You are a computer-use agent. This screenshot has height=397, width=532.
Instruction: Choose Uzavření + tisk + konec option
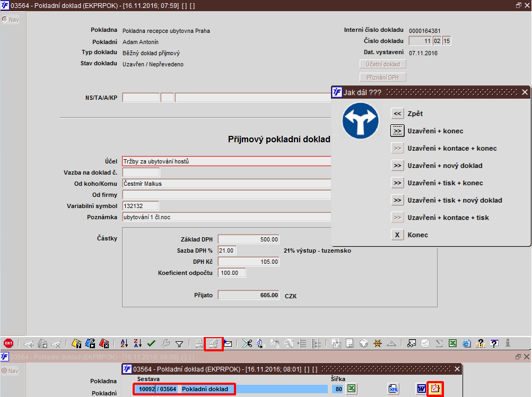tap(397, 183)
